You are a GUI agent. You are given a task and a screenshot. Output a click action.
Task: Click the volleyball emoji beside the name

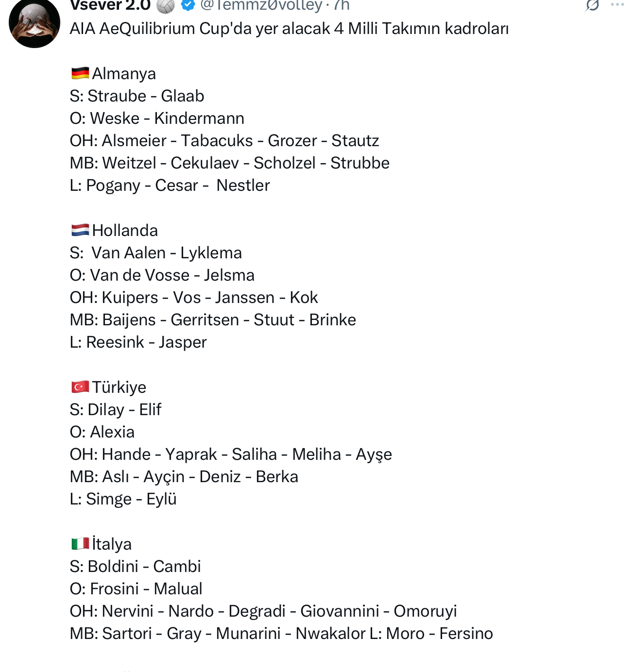coord(166,5)
